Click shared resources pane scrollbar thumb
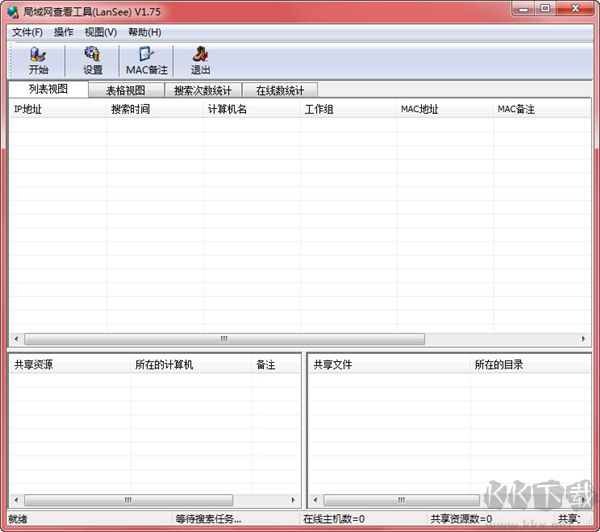The width and height of the screenshot is (600, 532). [x=129, y=500]
